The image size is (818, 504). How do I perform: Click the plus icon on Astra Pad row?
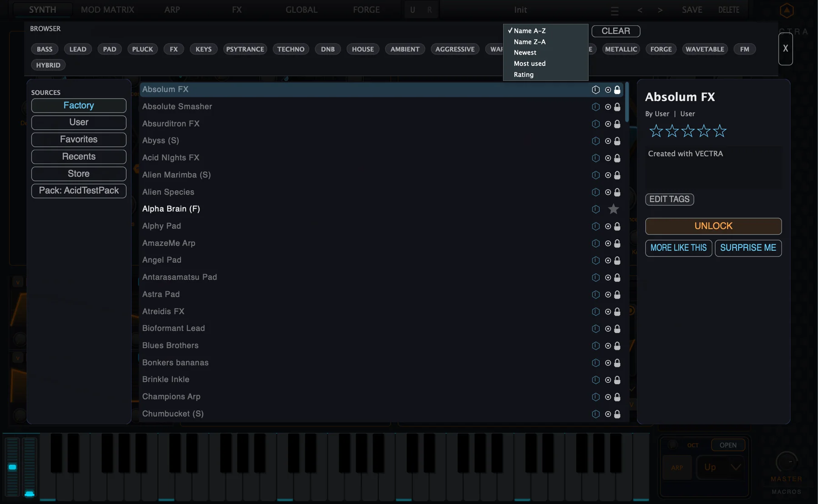[608, 295]
